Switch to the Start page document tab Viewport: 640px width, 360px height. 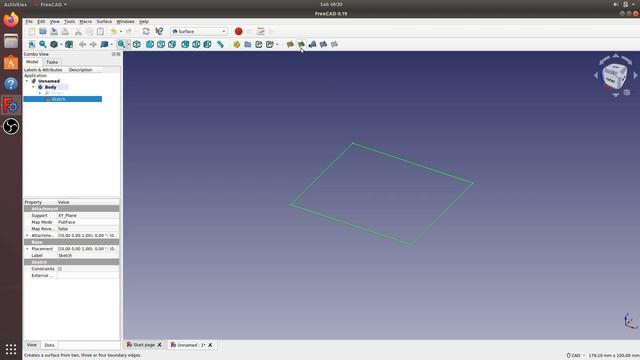click(144, 345)
